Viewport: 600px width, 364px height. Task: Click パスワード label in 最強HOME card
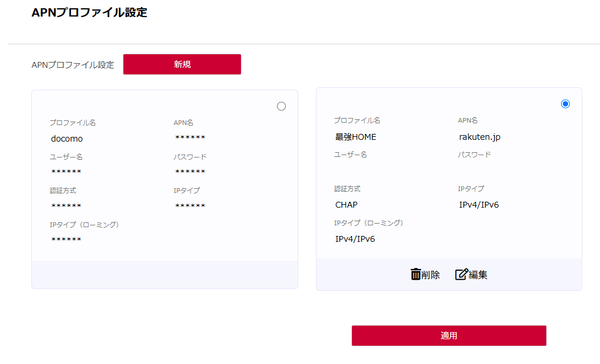tap(474, 155)
